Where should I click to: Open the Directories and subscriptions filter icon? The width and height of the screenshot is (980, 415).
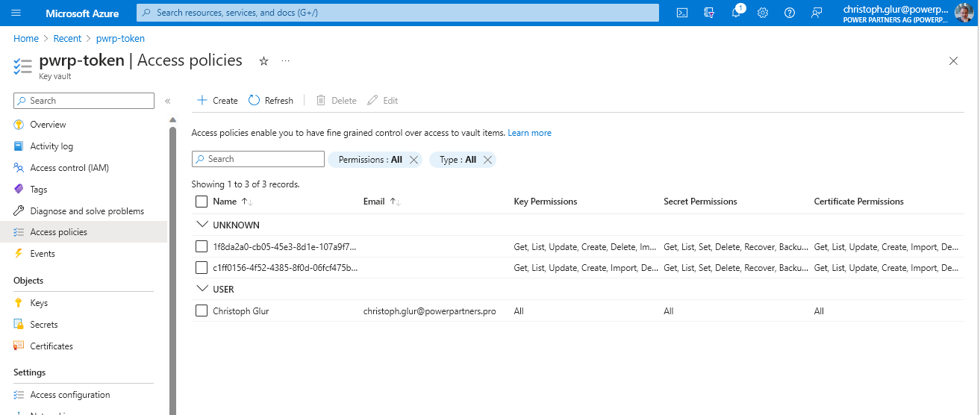pyautogui.click(x=709, y=13)
